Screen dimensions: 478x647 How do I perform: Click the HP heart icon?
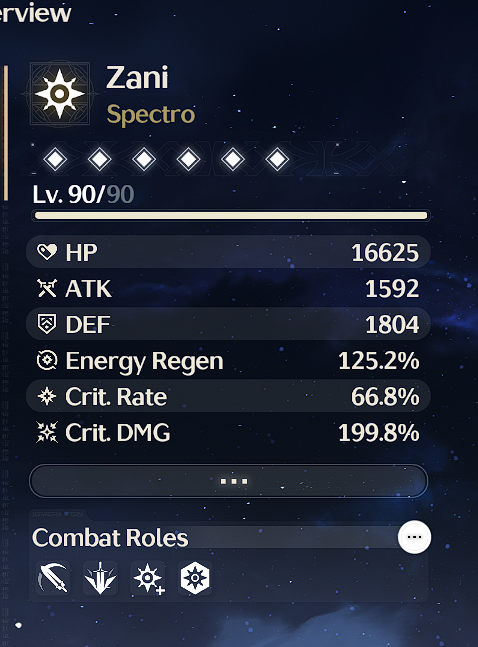pyautogui.click(x=47, y=252)
